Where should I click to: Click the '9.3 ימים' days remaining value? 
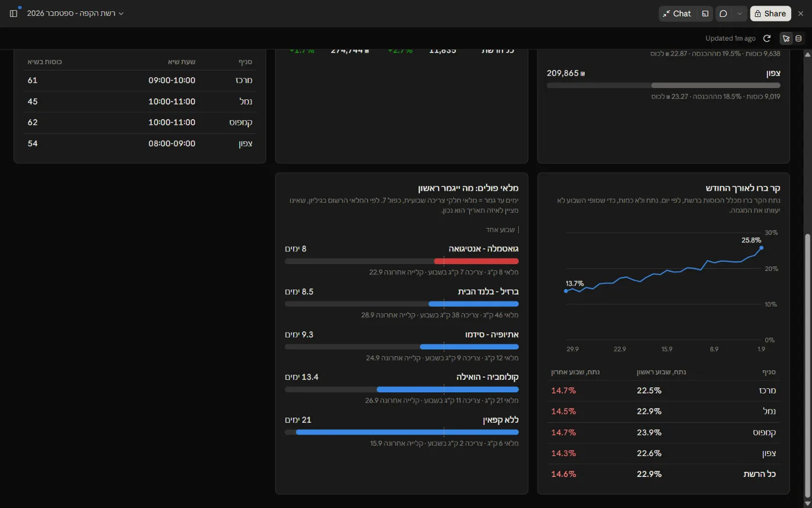tap(299, 334)
